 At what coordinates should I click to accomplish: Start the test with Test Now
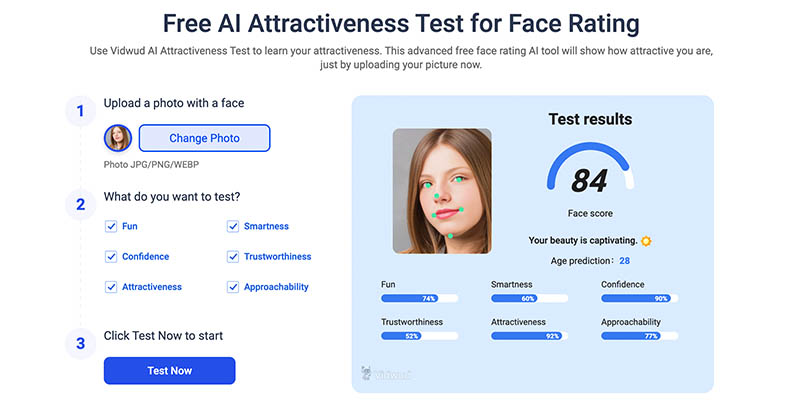[169, 371]
